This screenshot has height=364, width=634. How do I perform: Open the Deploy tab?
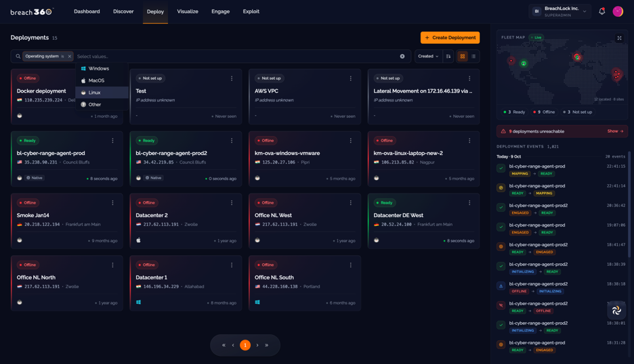[x=155, y=12]
